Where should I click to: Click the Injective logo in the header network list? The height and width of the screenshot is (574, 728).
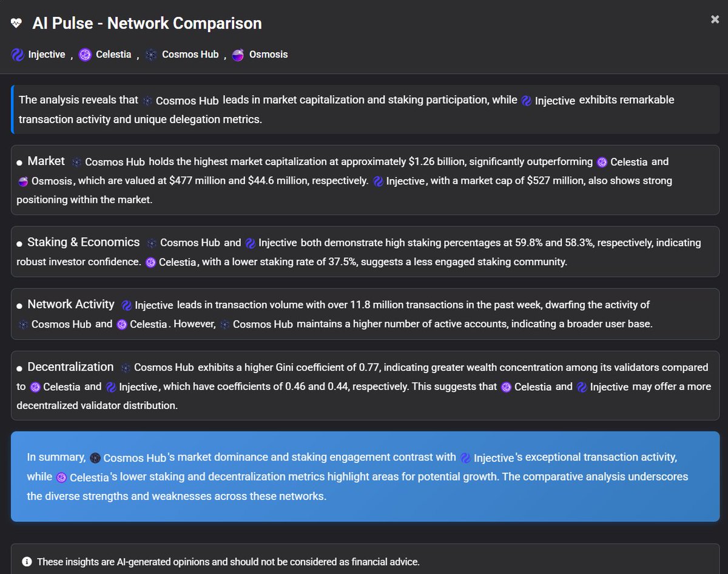(18, 55)
